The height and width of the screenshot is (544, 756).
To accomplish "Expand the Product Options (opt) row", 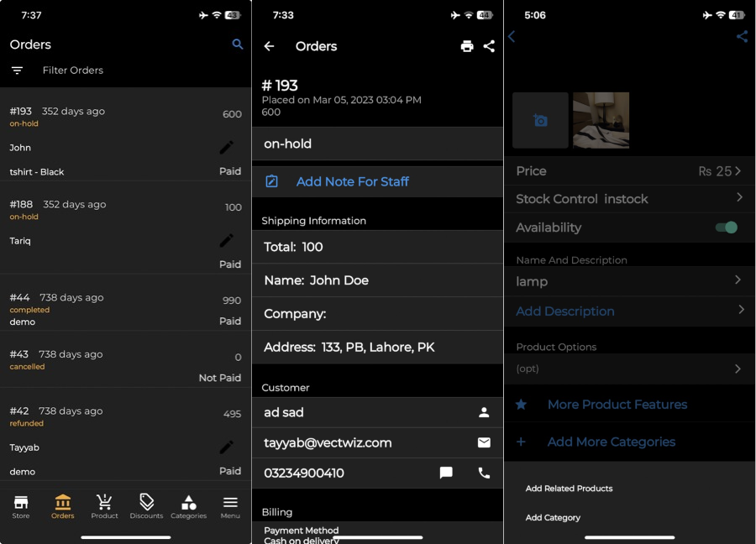I will (738, 369).
